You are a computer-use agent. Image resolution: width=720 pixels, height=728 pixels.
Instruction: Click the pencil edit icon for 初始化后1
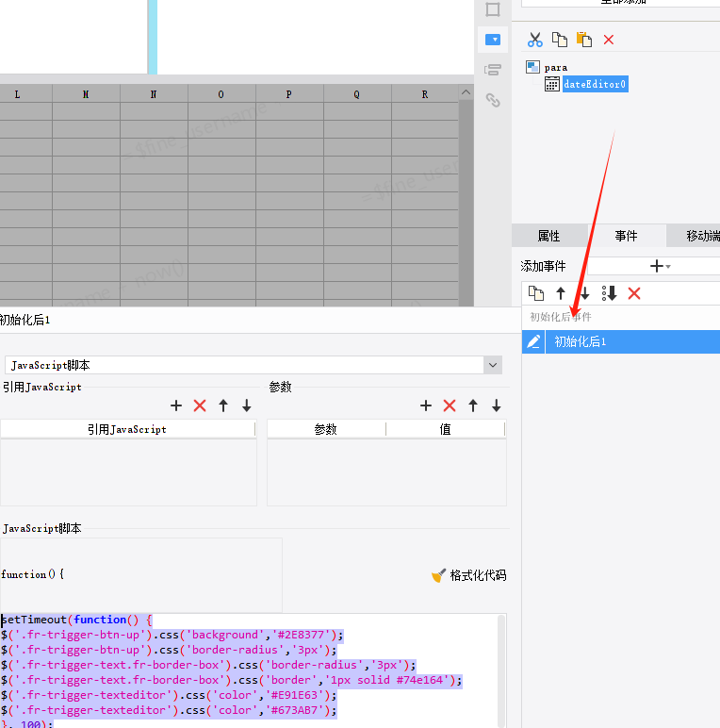(533, 342)
